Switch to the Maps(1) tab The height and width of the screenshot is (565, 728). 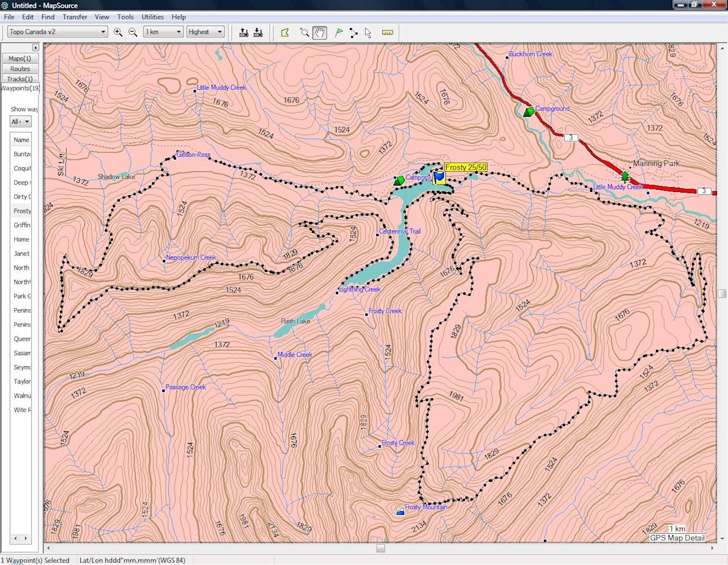click(x=20, y=59)
